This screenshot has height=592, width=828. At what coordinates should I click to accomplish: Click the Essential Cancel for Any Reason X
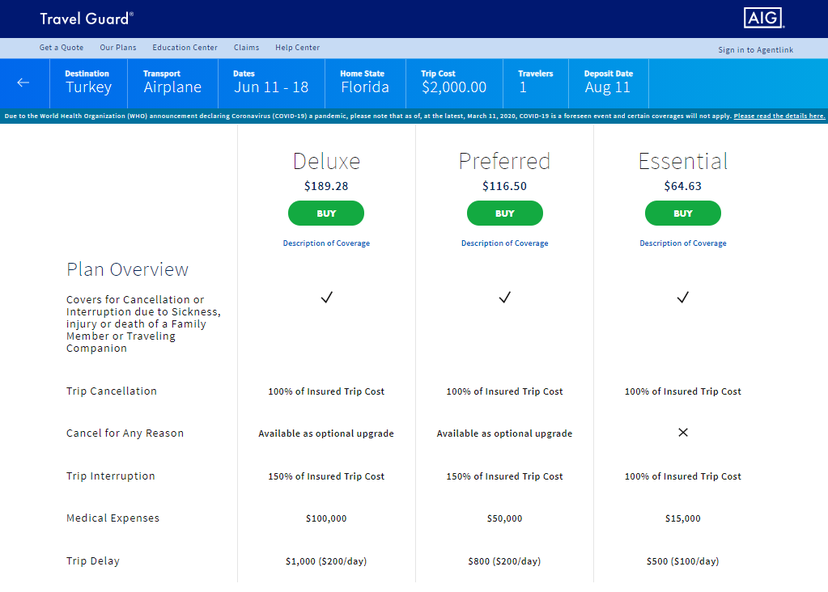coord(683,433)
